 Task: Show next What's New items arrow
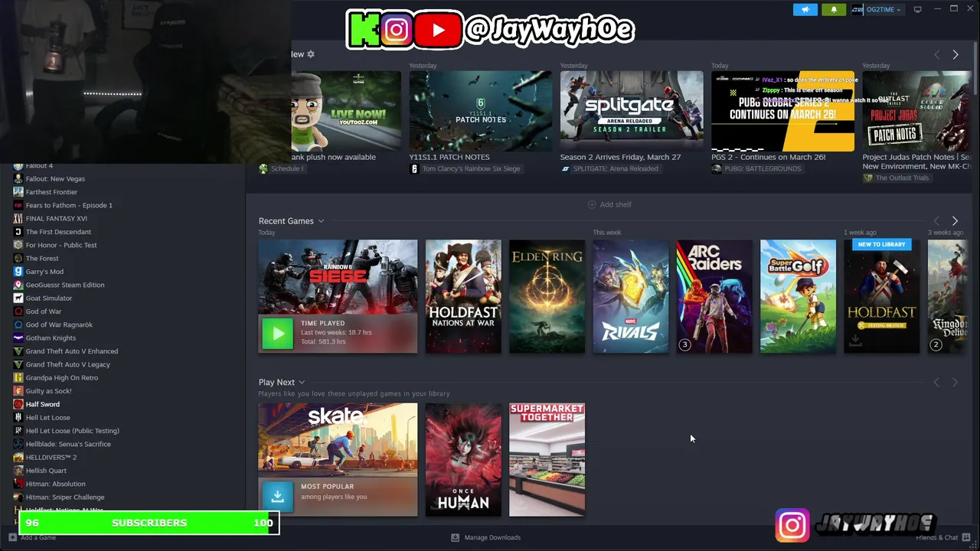point(955,54)
